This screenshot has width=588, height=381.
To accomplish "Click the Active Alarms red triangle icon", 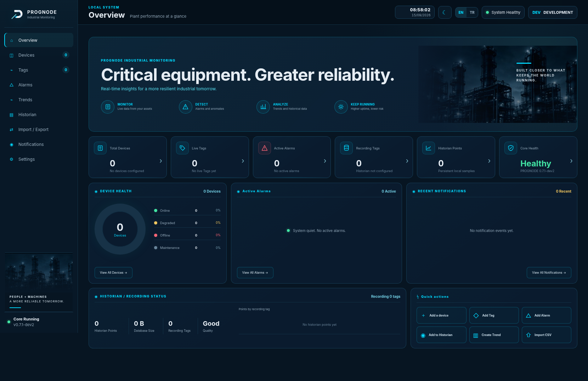I will [265, 148].
